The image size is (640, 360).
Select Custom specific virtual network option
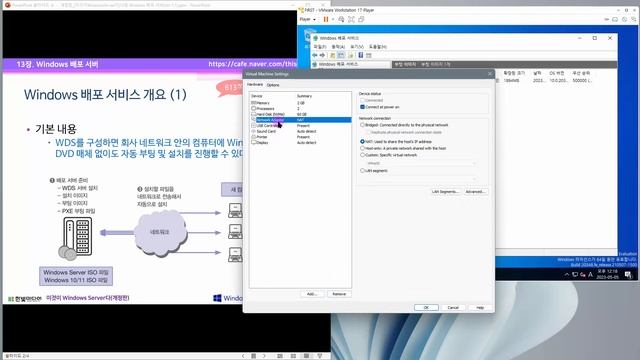[362, 155]
